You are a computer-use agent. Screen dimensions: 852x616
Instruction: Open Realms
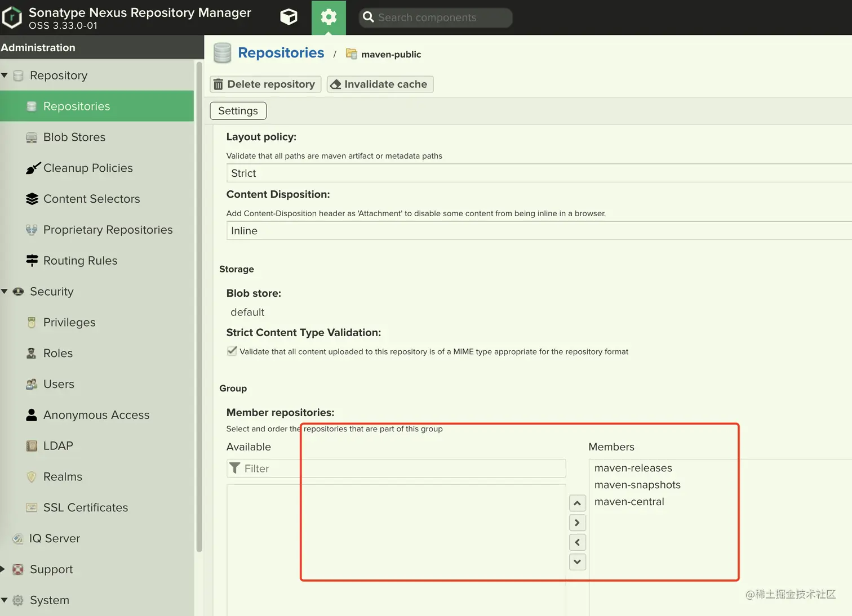[x=63, y=477]
